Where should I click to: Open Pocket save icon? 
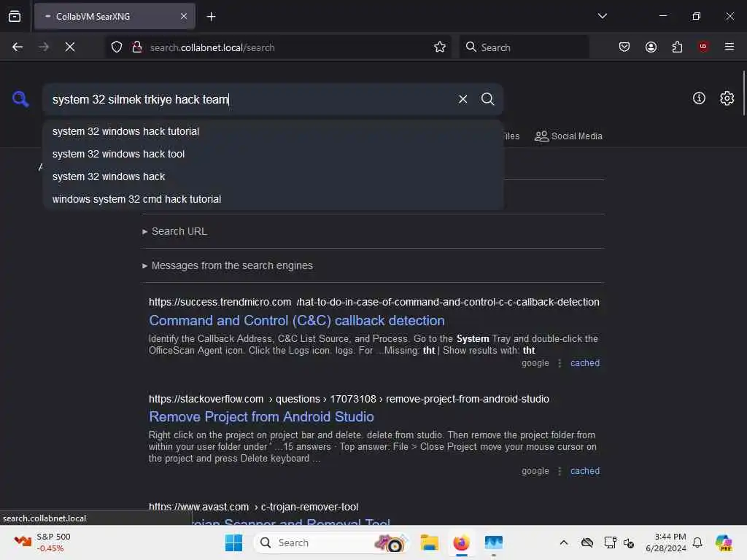[x=624, y=47]
